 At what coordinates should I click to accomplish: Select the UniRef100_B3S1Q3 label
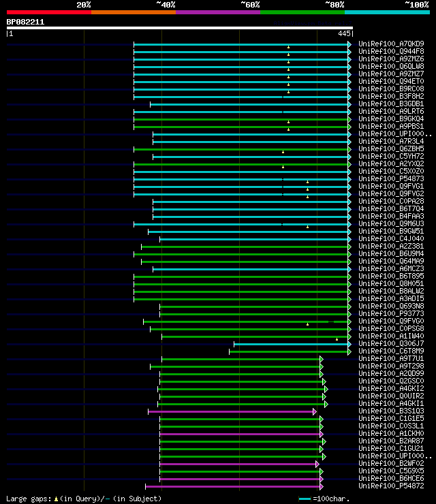coord(391,411)
